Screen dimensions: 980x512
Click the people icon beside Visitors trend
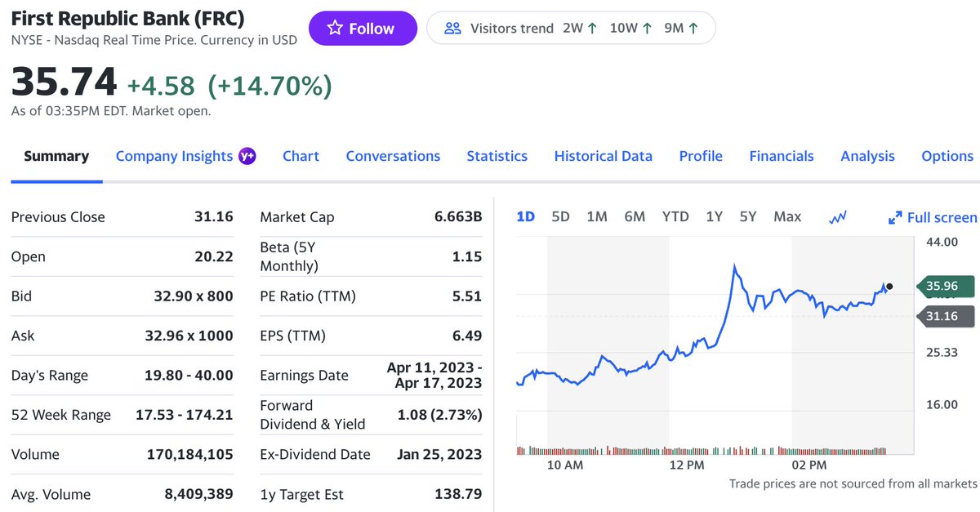452,29
